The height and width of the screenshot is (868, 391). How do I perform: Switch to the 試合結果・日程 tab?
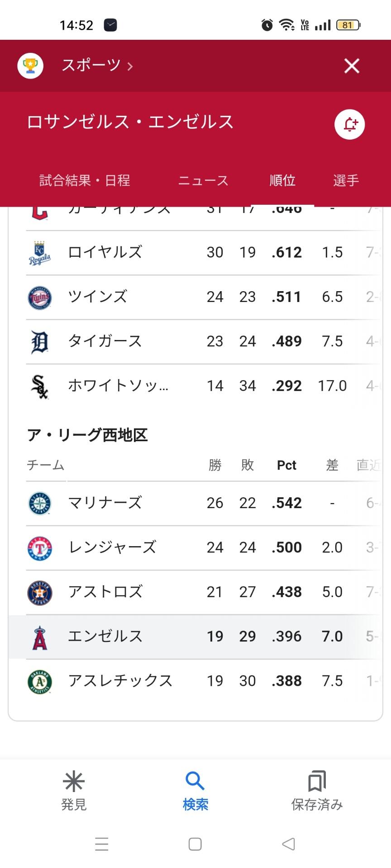pos(85,180)
